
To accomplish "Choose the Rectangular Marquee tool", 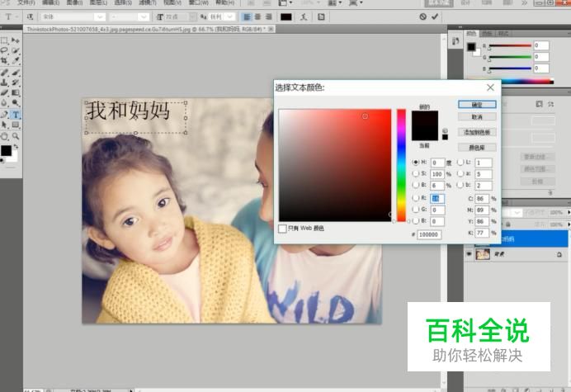I will (x=5, y=40).
